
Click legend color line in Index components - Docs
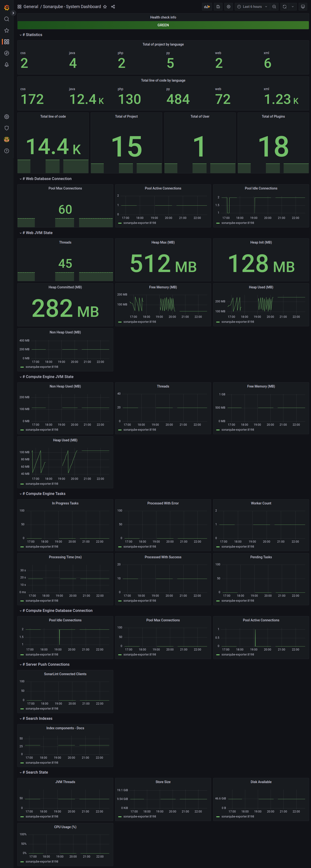[22, 762]
